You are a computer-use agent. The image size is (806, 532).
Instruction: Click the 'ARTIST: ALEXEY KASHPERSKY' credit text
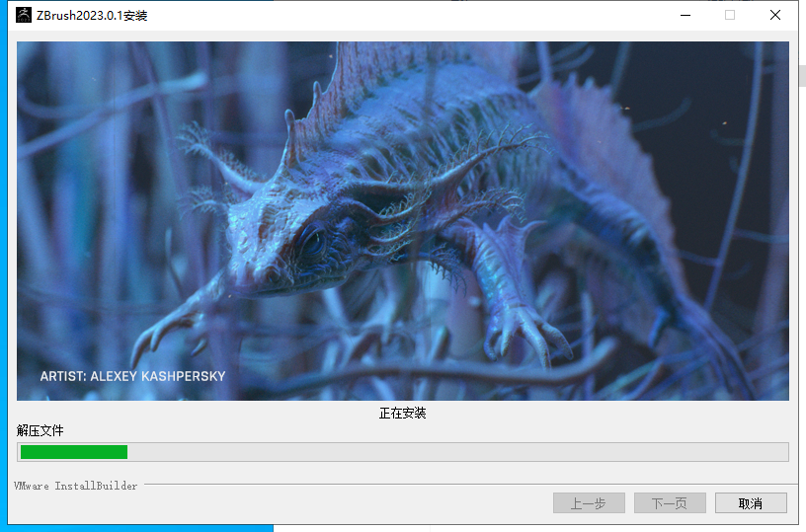tap(132, 376)
